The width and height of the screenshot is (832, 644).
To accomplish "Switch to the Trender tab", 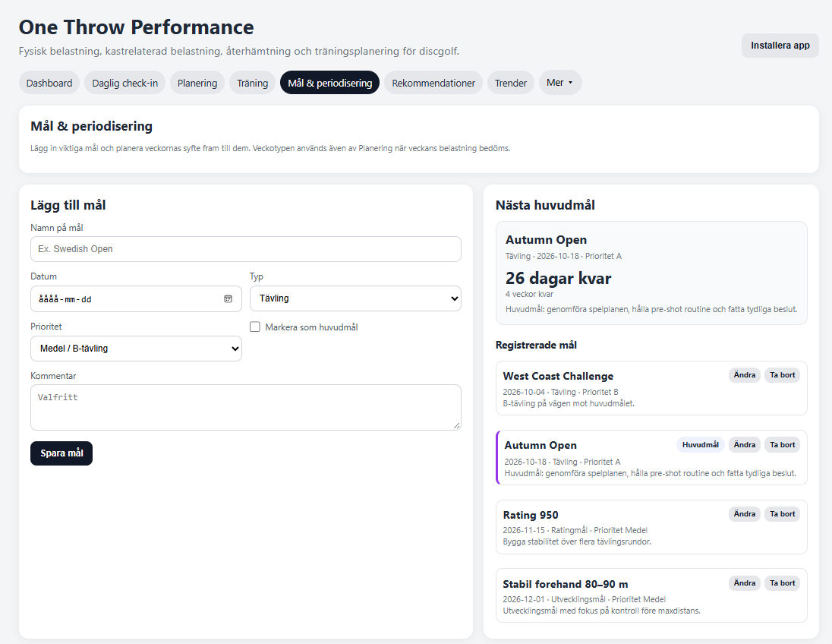I will pyautogui.click(x=511, y=83).
